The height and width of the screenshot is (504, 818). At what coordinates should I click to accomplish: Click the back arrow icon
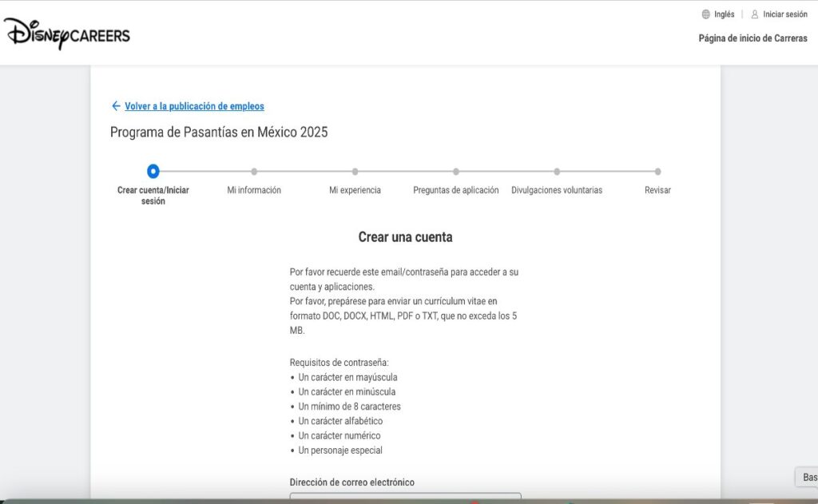pos(116,106)
